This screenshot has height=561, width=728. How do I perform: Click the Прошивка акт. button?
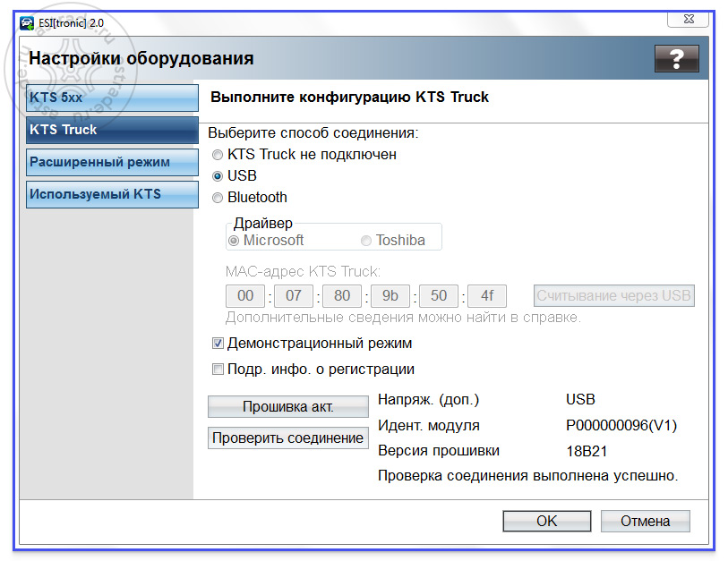(x=288, y=407)
